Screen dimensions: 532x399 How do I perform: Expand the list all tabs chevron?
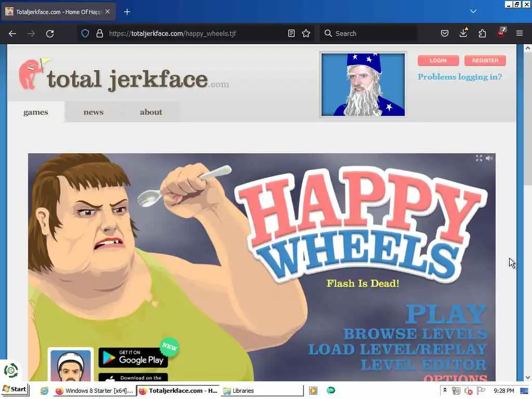[473, 11]
